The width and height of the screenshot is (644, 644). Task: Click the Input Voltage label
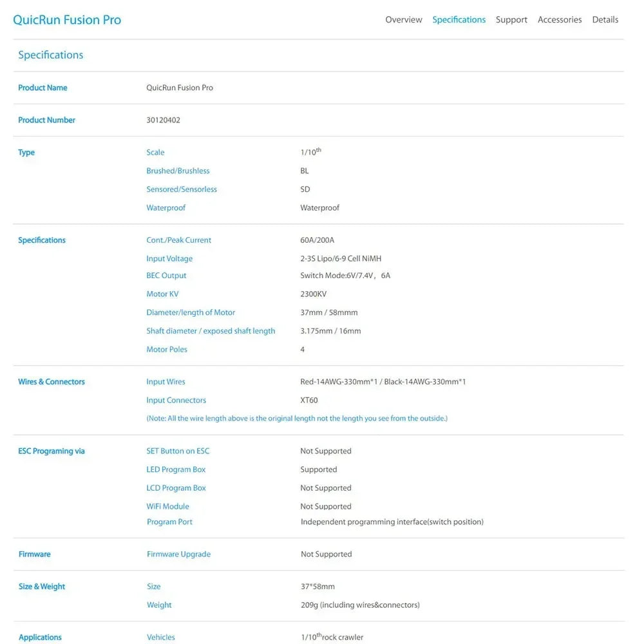click(x=169, y=259)
